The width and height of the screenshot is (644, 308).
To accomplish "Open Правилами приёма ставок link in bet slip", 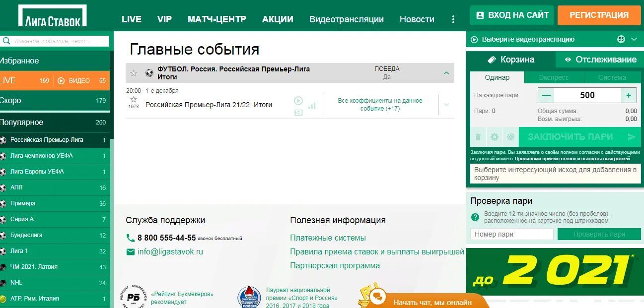I will pyautogui.click(x=572, y=159).
